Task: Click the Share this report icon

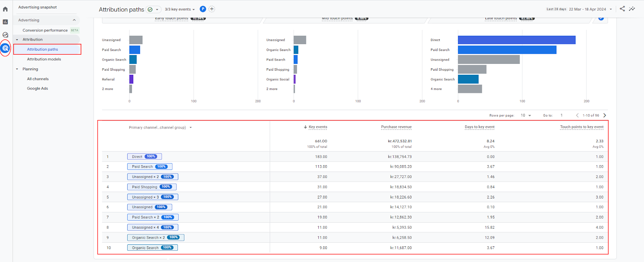Action: [x=622, y=9]
